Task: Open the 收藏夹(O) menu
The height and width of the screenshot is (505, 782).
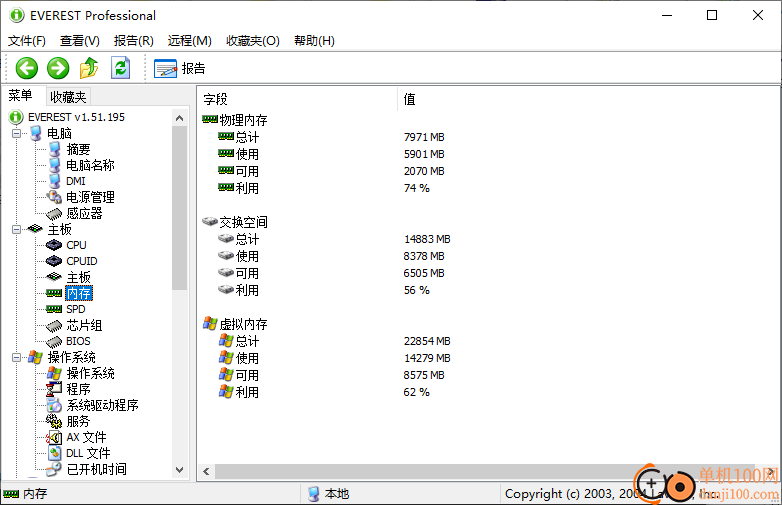Action: coord(253,41)
